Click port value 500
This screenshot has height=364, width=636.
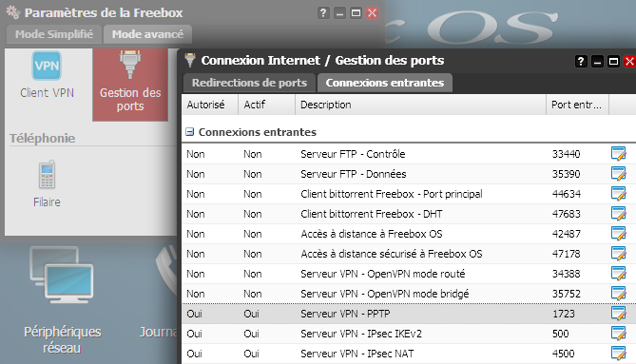pos(561,334)
